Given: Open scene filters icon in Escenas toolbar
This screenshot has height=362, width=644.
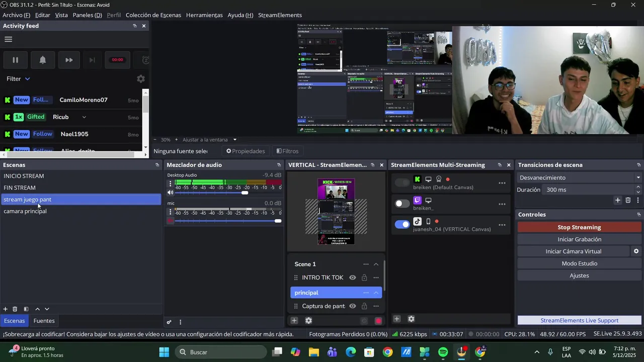Looking at the screenshot, I should (26, 309).
